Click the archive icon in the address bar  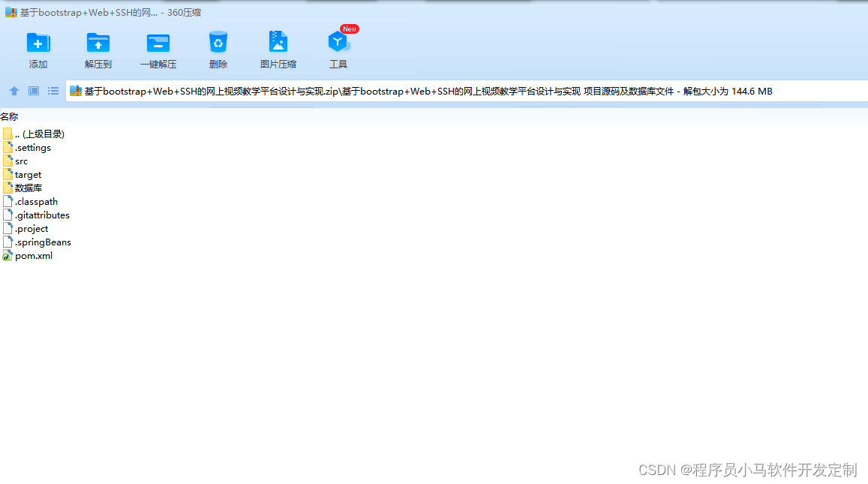[75, 91]
